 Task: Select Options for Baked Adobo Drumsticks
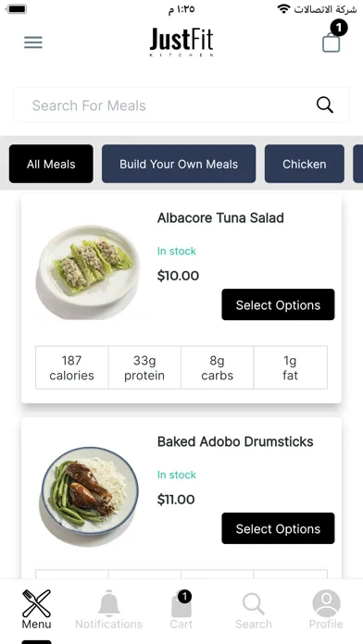(278, 528)
